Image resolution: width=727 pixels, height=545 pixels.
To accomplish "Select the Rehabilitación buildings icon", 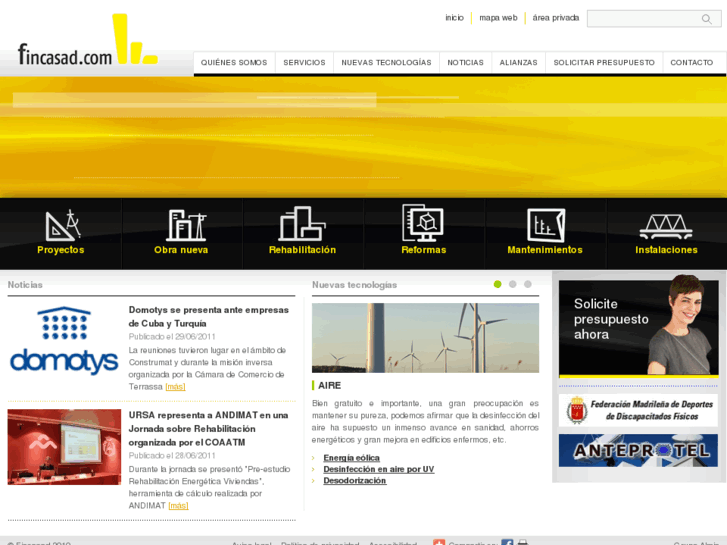I will click(x=302, y=224).
